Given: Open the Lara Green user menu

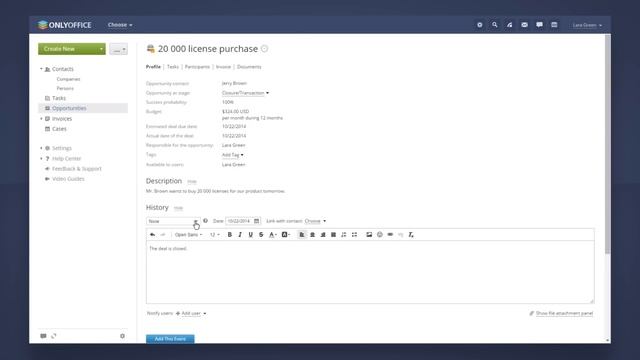Looking at the screenshot, I should point(587,25).
